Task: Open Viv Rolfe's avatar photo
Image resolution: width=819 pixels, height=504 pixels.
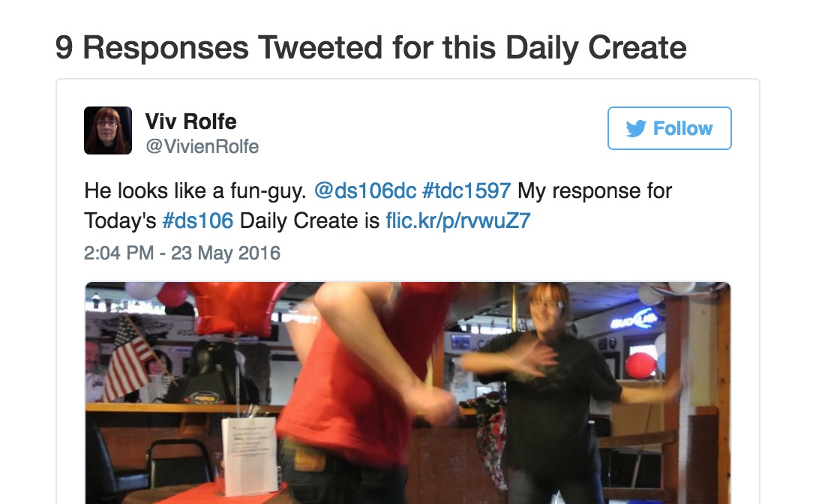Action: [108, 130]
